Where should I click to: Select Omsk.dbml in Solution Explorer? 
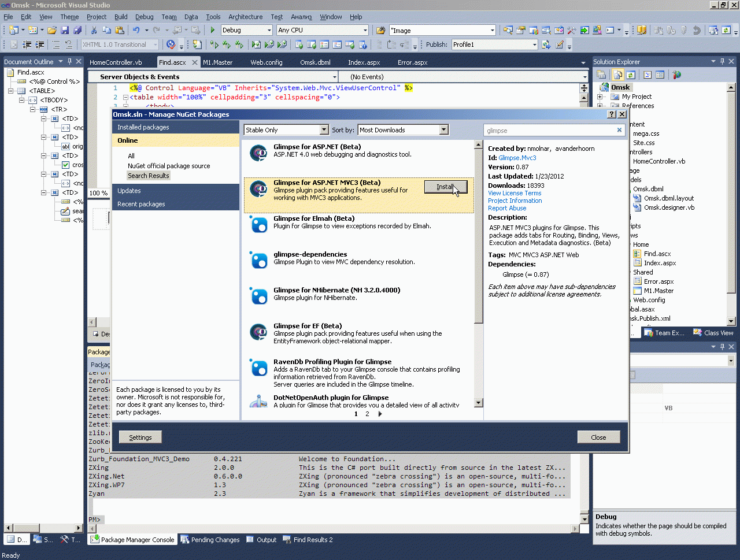click(x=648, y=189)
